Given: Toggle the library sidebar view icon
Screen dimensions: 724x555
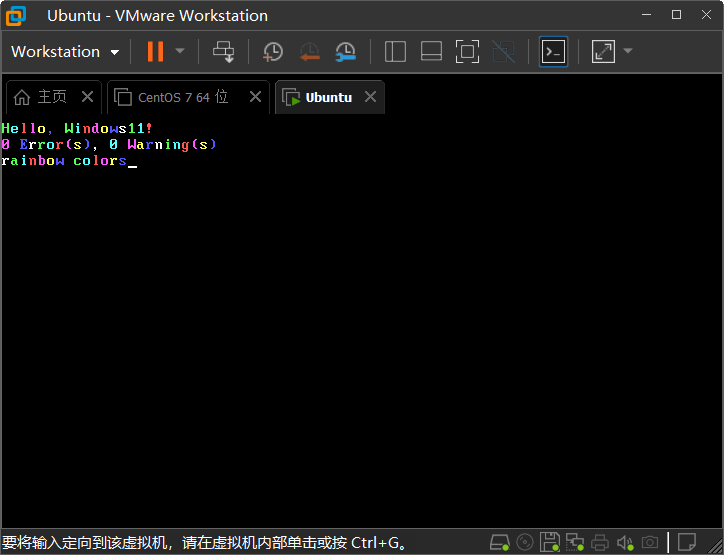Looking at the screenshot, I should coord(395,51).
